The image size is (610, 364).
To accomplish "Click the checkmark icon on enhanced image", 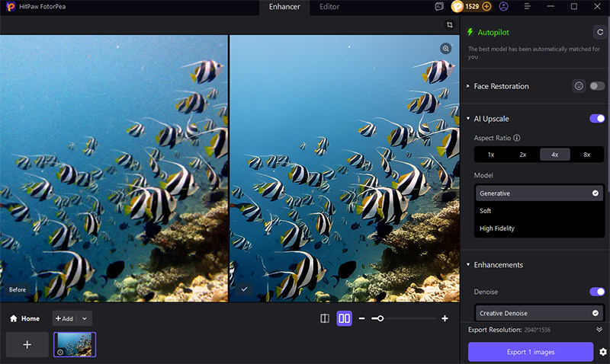I will [x=244, y=289].
